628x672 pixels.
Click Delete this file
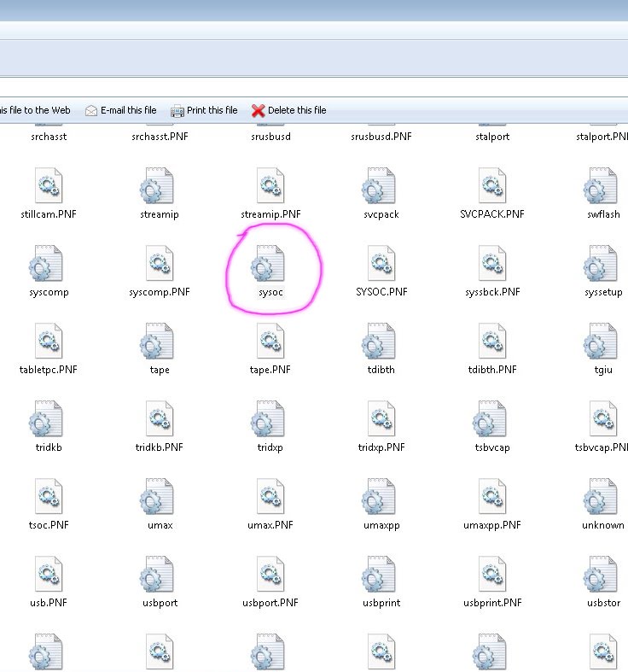click(288, 110)
